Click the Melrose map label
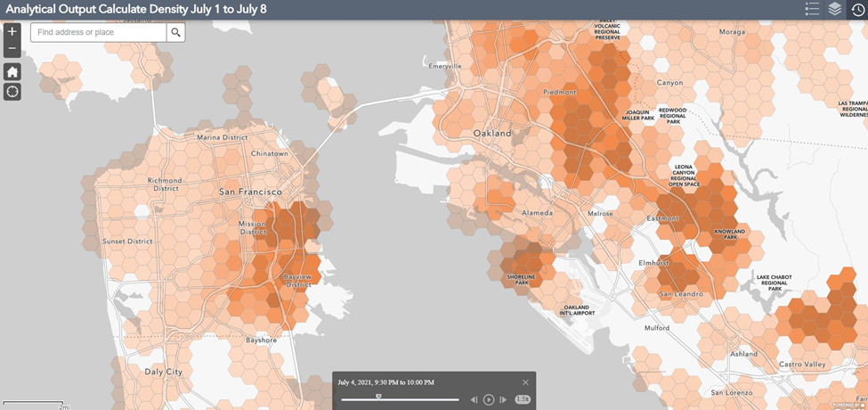868x410 pixels. 601,213
